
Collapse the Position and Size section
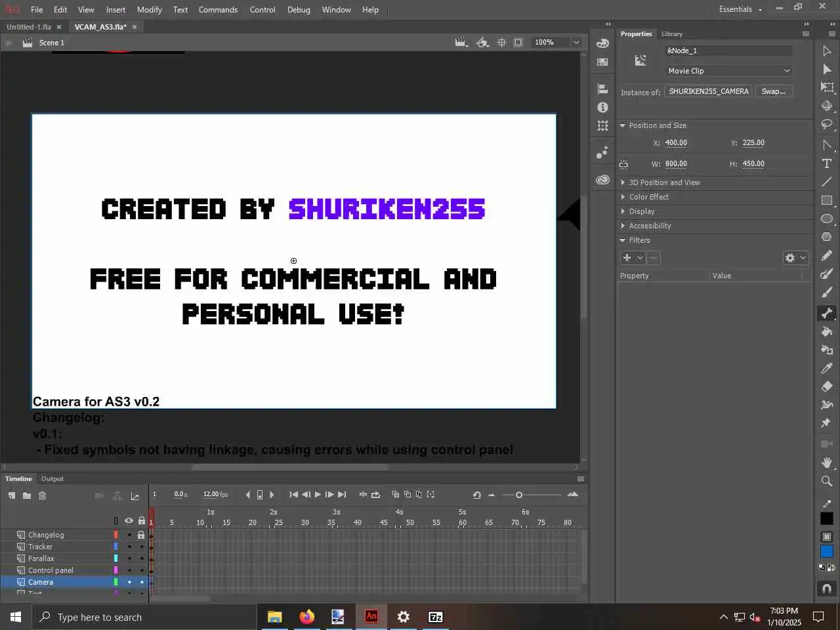pos(622,125)
